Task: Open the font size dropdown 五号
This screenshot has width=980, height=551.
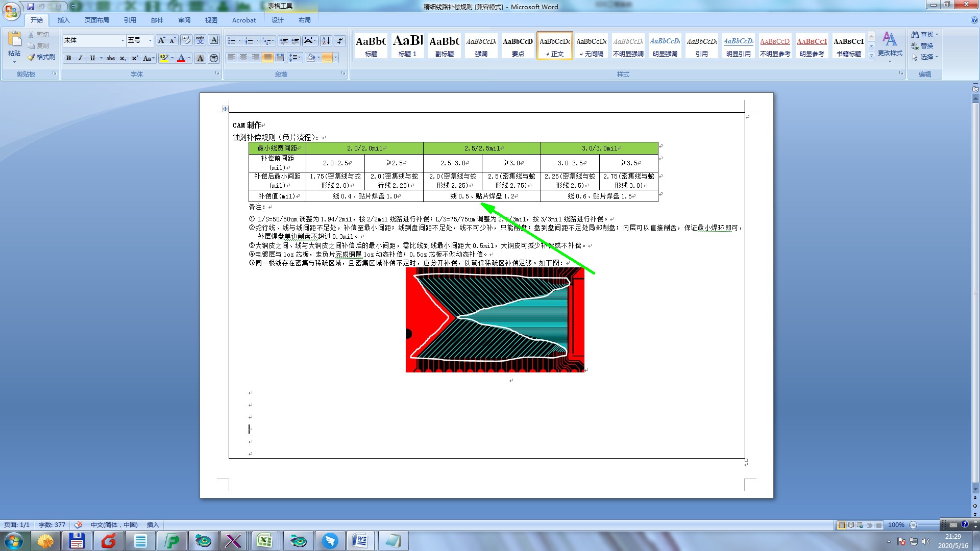Action: click(150, 40)
